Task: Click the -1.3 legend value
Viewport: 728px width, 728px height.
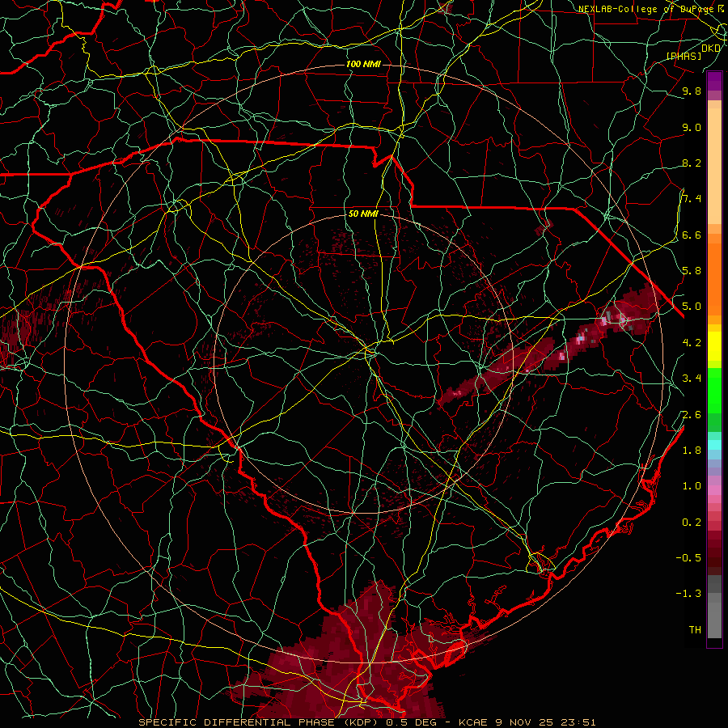Action: (x=688, y=594)
